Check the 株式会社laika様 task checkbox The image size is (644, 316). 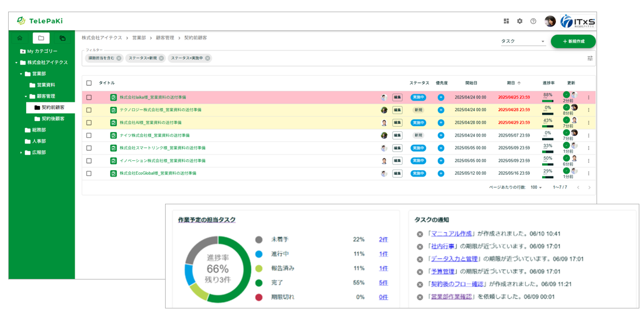point(89,97)
